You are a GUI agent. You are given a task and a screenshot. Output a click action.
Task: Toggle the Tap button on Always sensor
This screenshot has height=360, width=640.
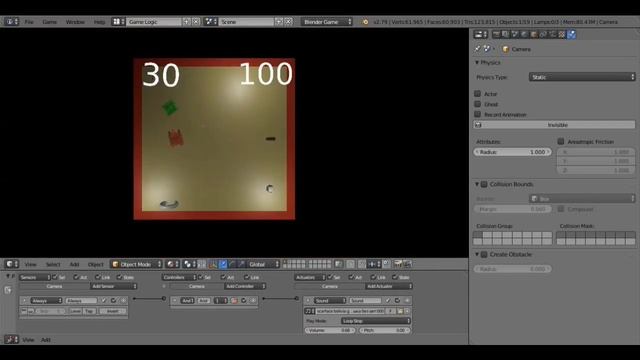(89, 311)
